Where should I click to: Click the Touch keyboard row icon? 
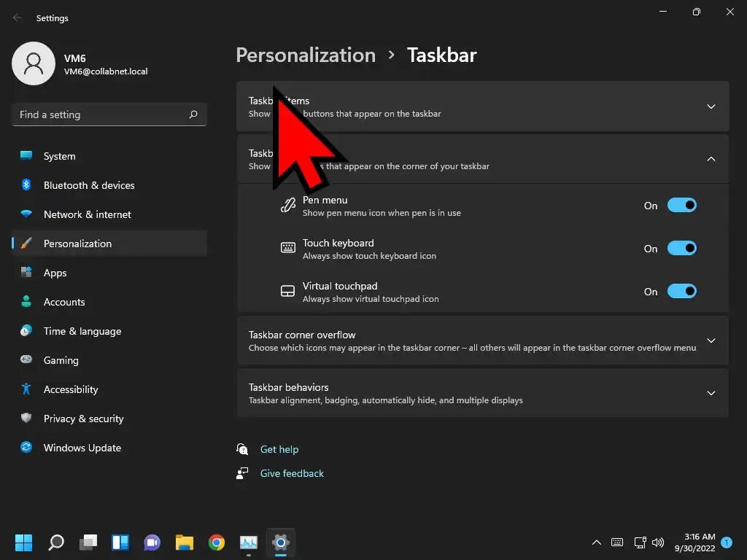[287, 248]
